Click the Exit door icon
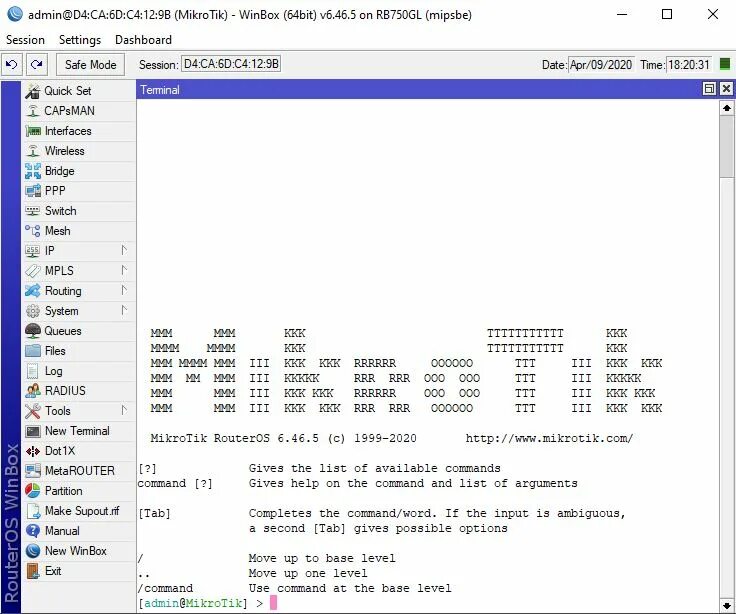The height and width of the screenshot is (614, 736). pos(32,571)
